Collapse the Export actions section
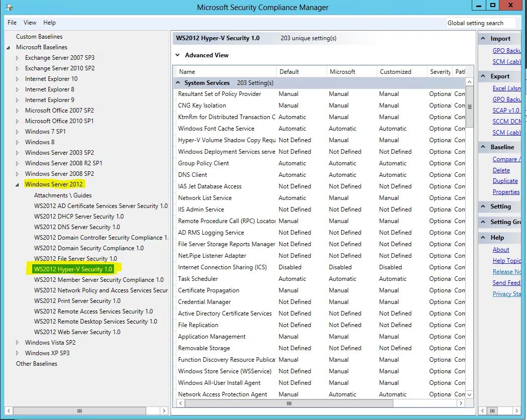 tap(483, 76)
